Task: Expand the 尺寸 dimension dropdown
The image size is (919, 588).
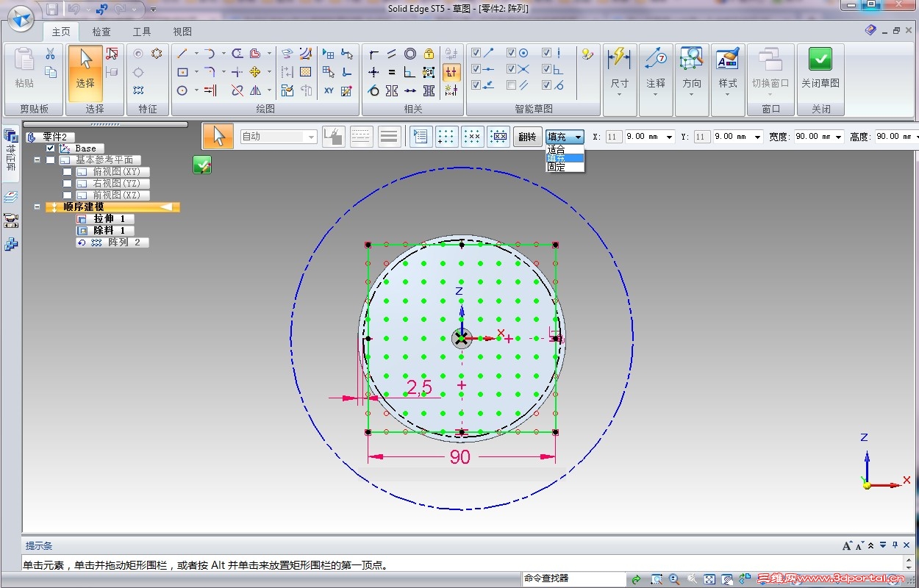Action: pyautogui.click(x=619, y=94)
